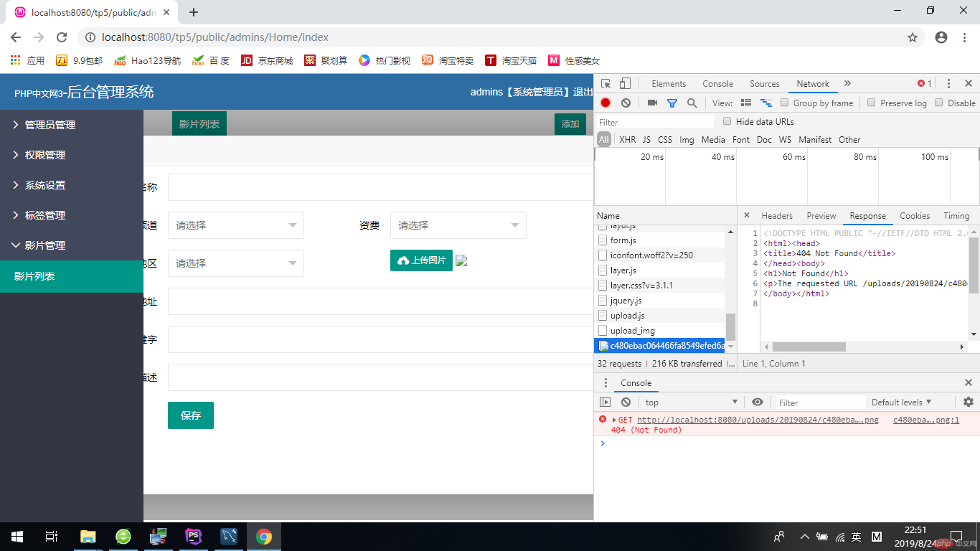Bookmark this page with the star icon
980x551 pixels.
pos(913,37)
